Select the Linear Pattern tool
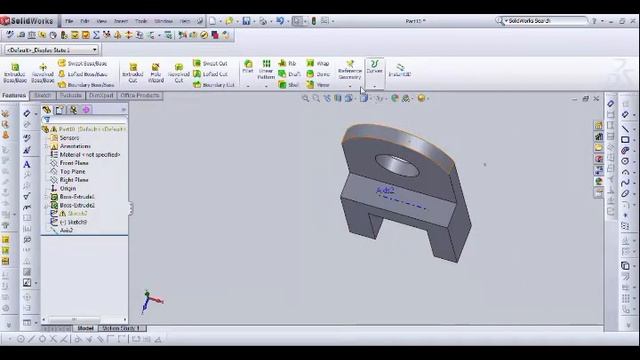Viewport: 640px width, 360px height. tap(266, 69)
